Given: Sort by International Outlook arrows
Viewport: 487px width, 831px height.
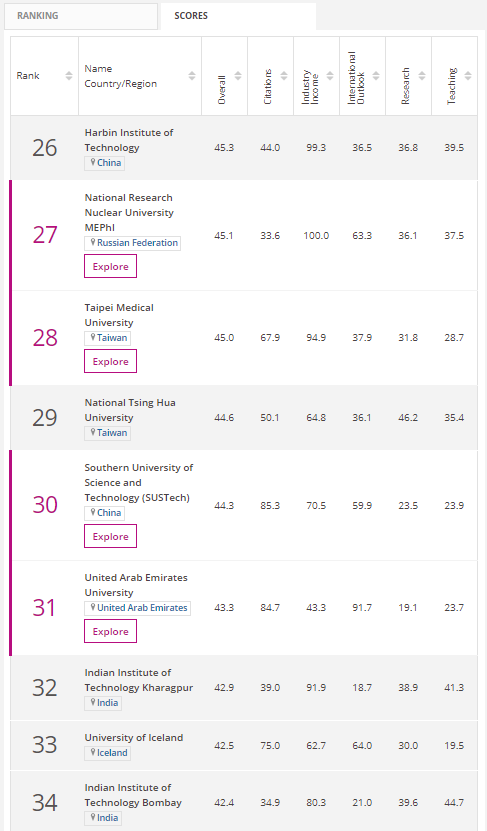Looking at the screenshot, I should (x=376, y=76).
